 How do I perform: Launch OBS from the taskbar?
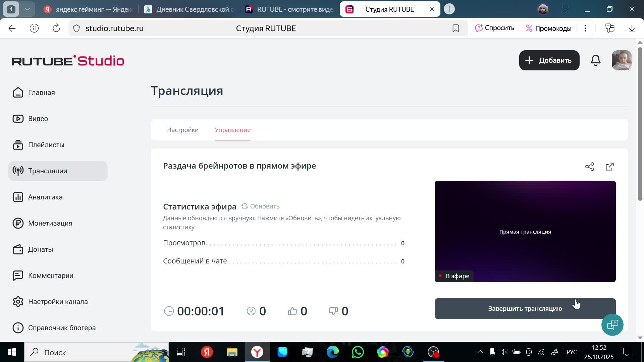coord(433,352)
